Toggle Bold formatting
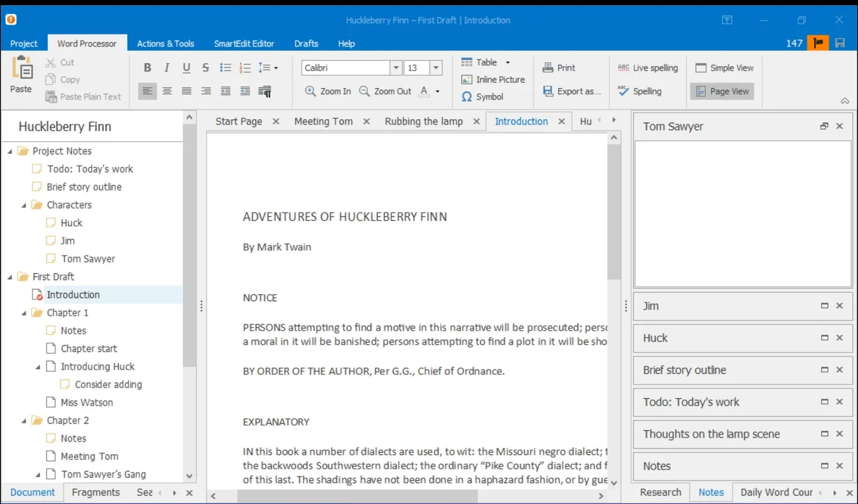 147,67
